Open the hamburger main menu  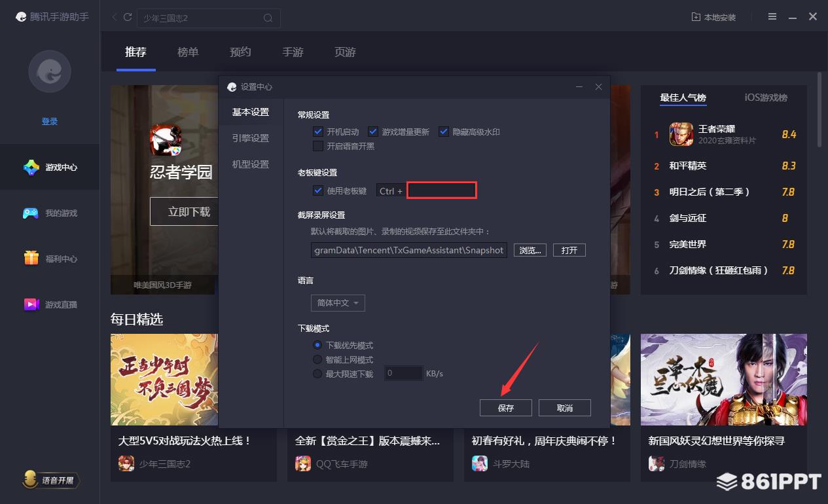click(x=773, y=17)
